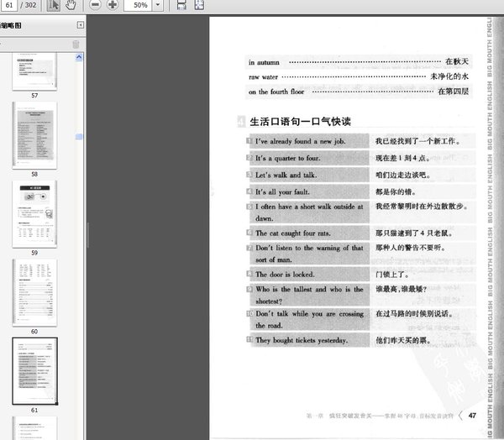Viewport: 504px width, 440px height.
Task: Open page 59 thumbnail
Action: coord(34,214)
